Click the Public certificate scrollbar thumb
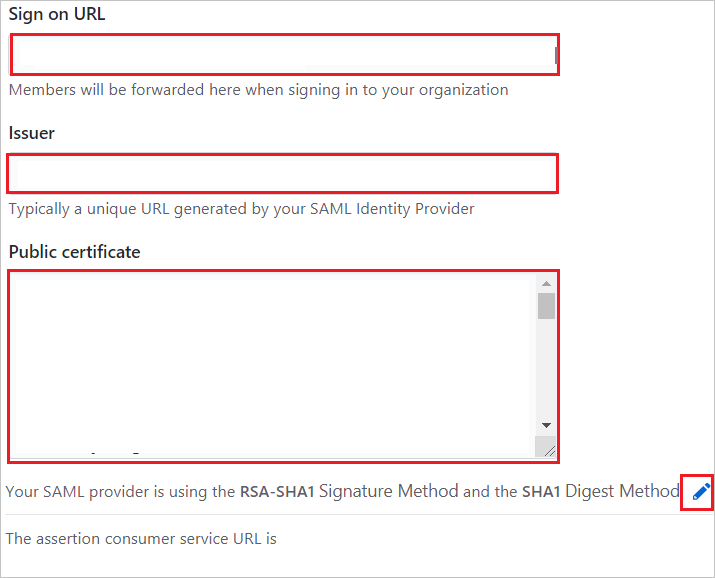This screenshot has height=578, width=715. (x=546, y=304)
